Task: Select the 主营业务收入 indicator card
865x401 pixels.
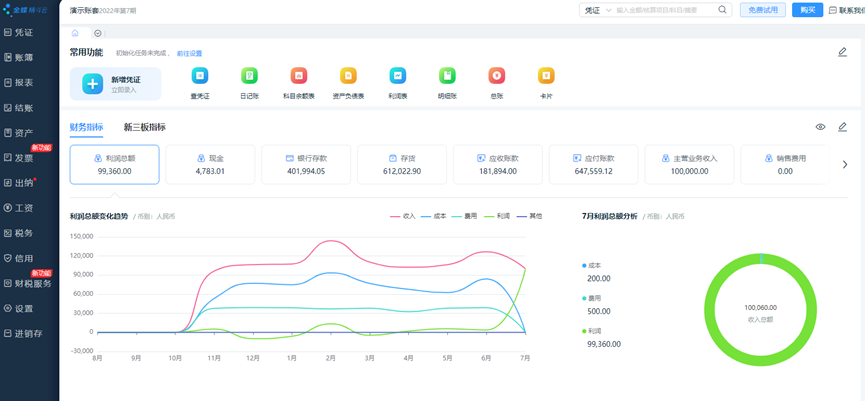Action: click(x=690, y=164)
